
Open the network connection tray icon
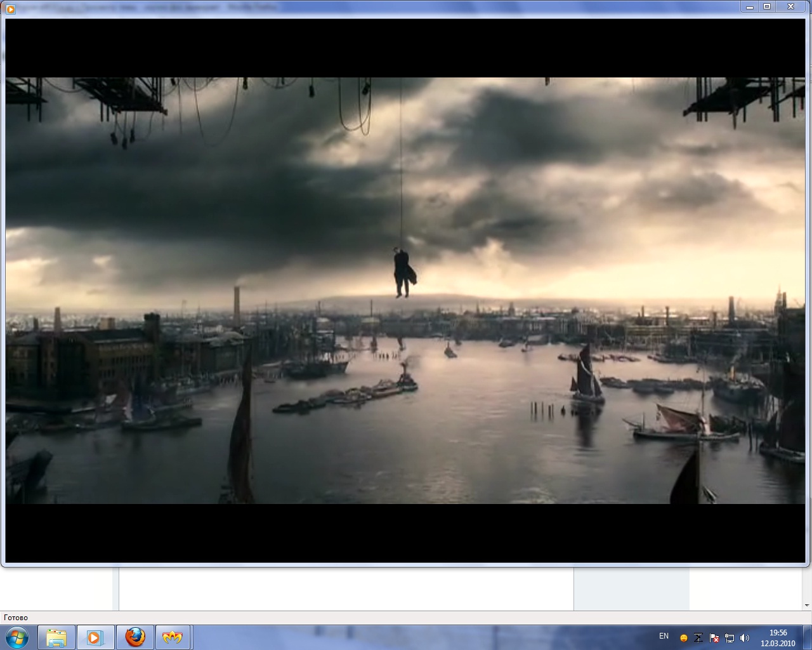pyautogui.click(x=730, y=638)
